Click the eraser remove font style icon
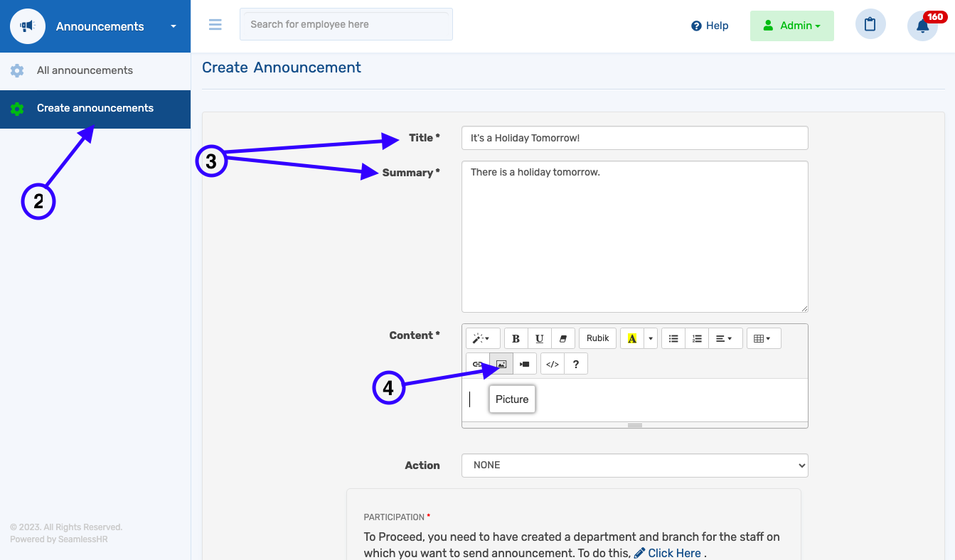Viewport: 955px width, 560px height. [563, 338]
